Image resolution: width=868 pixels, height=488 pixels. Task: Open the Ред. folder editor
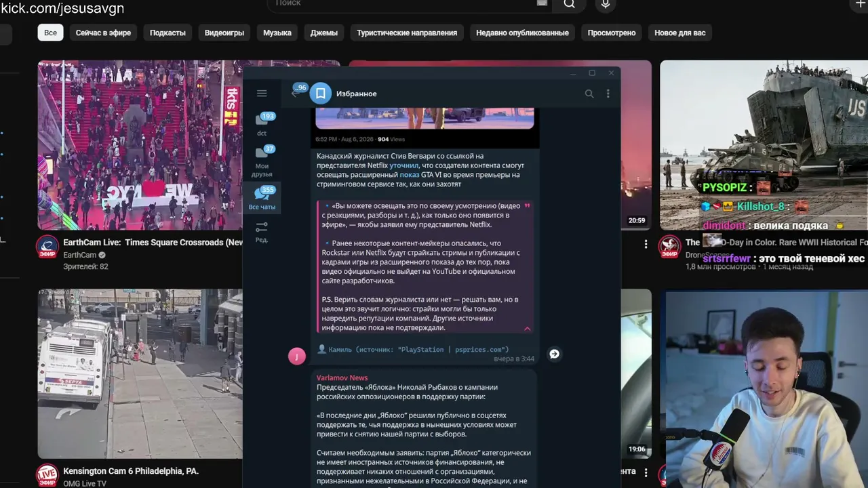pyautogui.click(x=262, y=232)
